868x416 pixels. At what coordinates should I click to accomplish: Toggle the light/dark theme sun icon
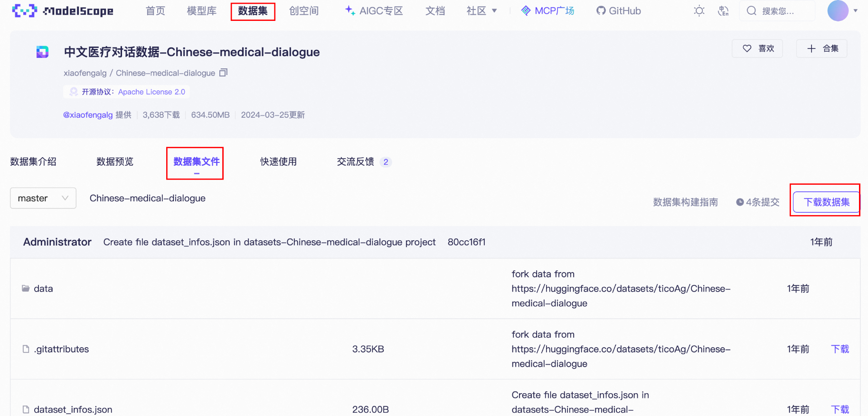(699, 11)
